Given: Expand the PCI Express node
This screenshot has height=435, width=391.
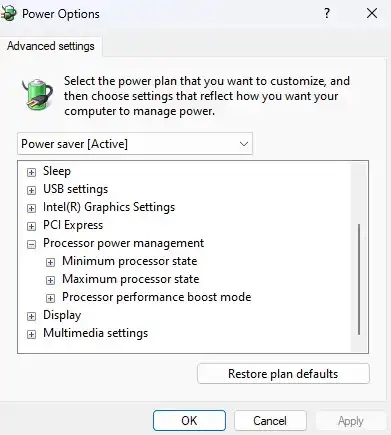Looking at the screenshot, I should 31,226.
